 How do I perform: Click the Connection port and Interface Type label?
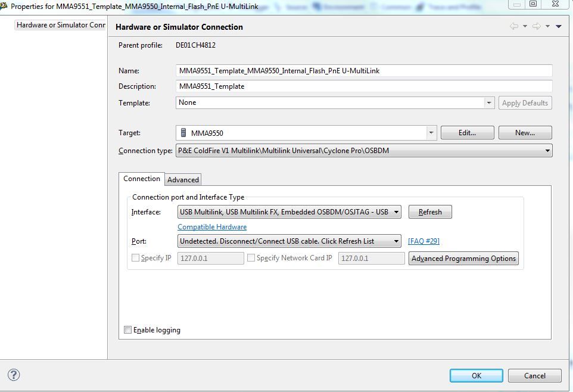pyautogui.click(x=188, y=197)
